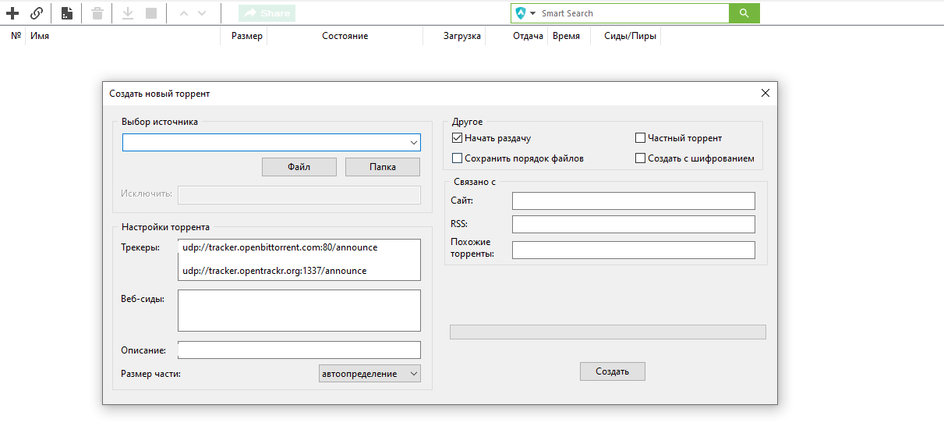Click the Add Torrent plus icon
This screenshot has height=444, width=944.
click(12, 13)
